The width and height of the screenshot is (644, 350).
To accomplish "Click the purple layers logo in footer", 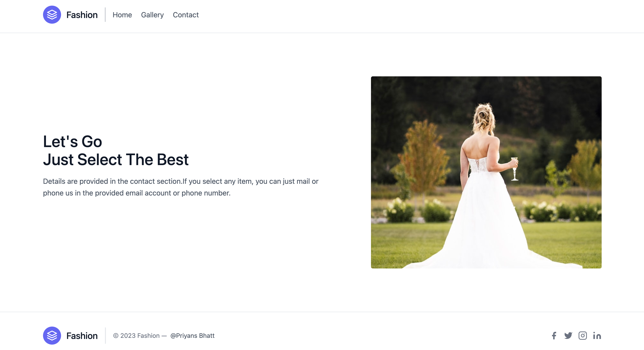I will coord(52,336).
